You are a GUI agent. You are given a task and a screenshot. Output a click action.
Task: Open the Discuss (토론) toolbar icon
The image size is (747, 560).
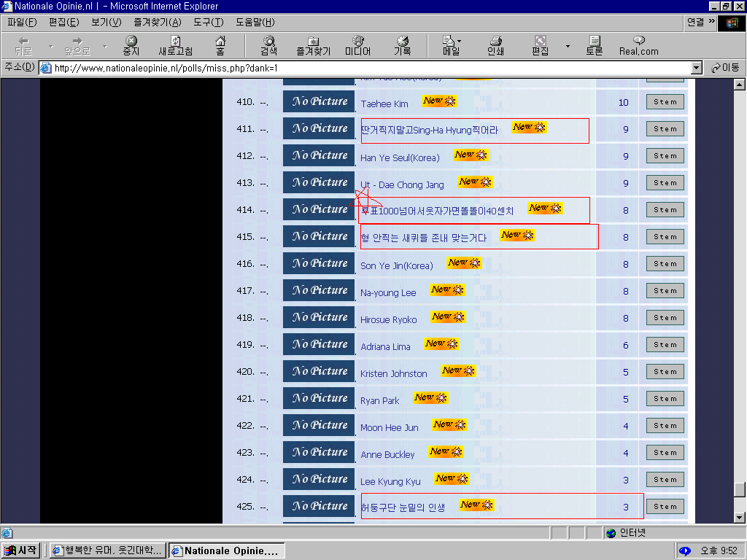click(594, 45)
